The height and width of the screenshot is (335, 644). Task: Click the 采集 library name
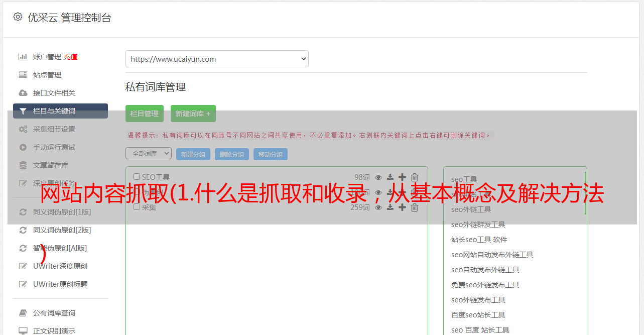[x=149, y=207]
